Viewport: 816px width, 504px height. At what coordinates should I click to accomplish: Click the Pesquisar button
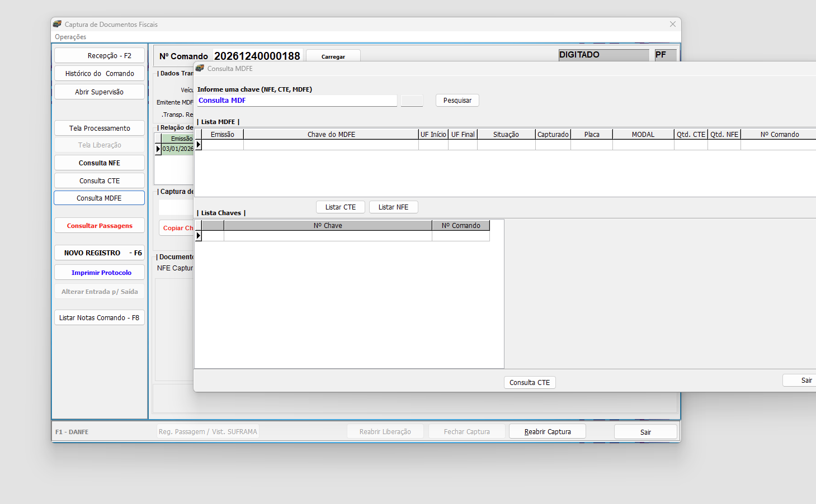coord(457,101)
